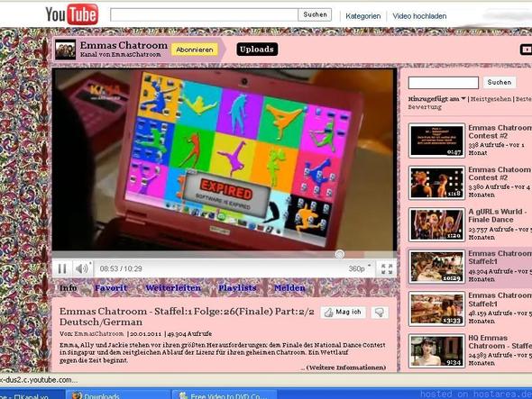The image size is (532, 399).
Task: Click the Emmas Chatroom channel title
Action: (x=124, y=45)
